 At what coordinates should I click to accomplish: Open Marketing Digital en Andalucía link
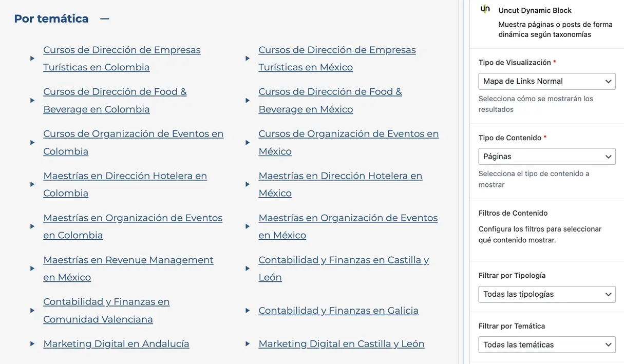point(116,344)
